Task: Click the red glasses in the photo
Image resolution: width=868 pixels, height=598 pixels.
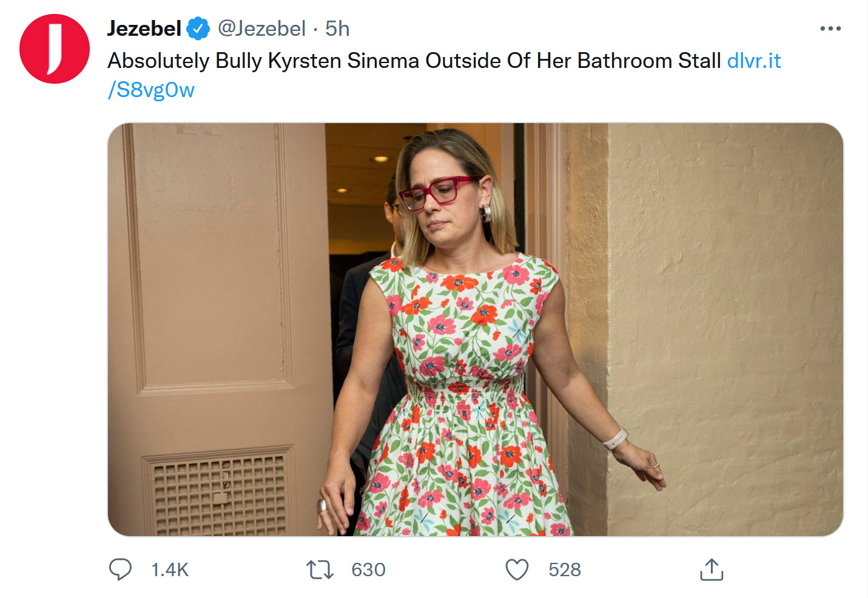Action: (x=436, y=191)
